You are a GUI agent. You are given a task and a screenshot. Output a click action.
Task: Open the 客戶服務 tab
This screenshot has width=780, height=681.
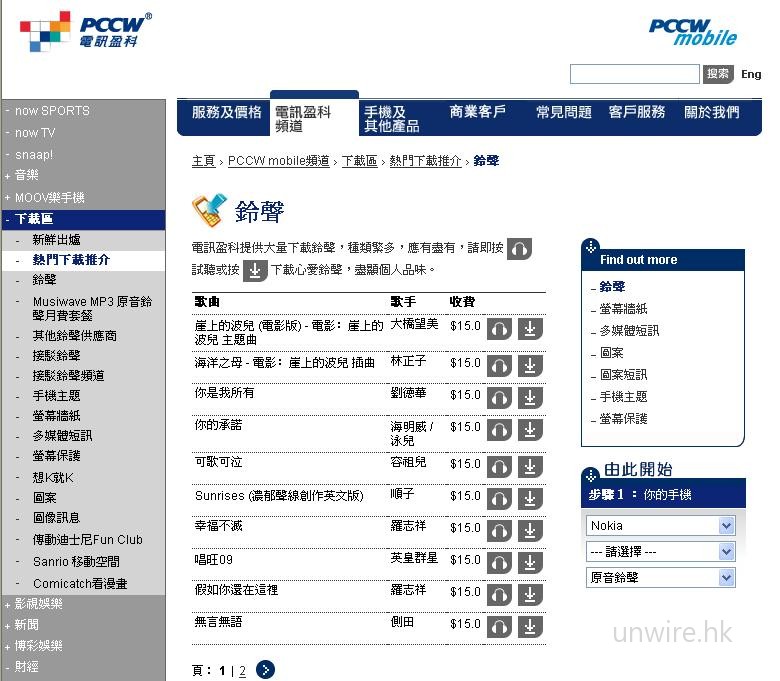coord(637,112)
